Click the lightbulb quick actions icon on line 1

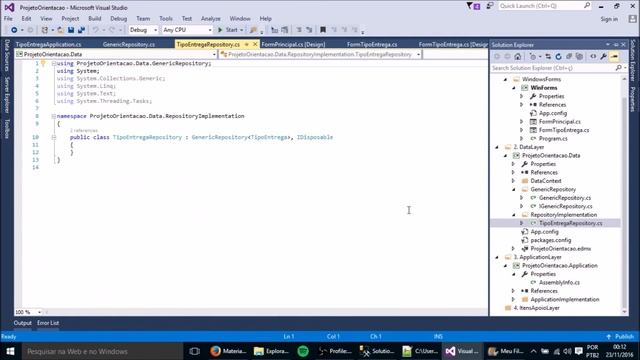[x=43, y=63]
